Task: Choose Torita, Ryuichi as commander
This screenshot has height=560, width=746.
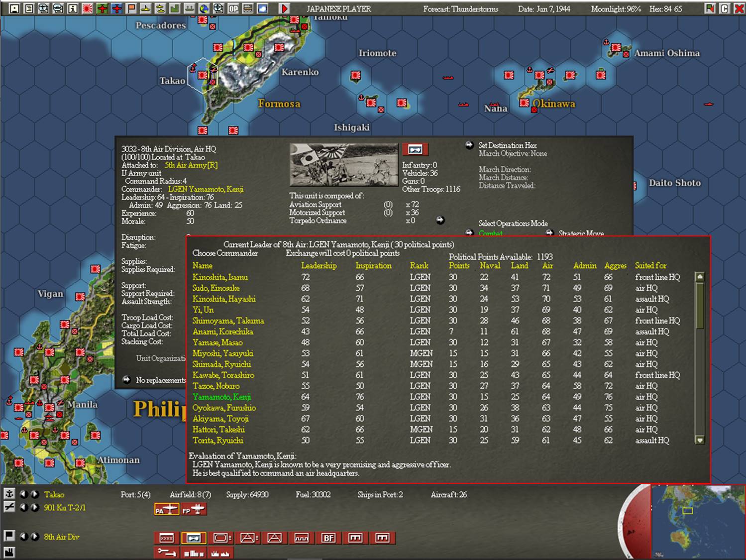Action: point(218,441)
